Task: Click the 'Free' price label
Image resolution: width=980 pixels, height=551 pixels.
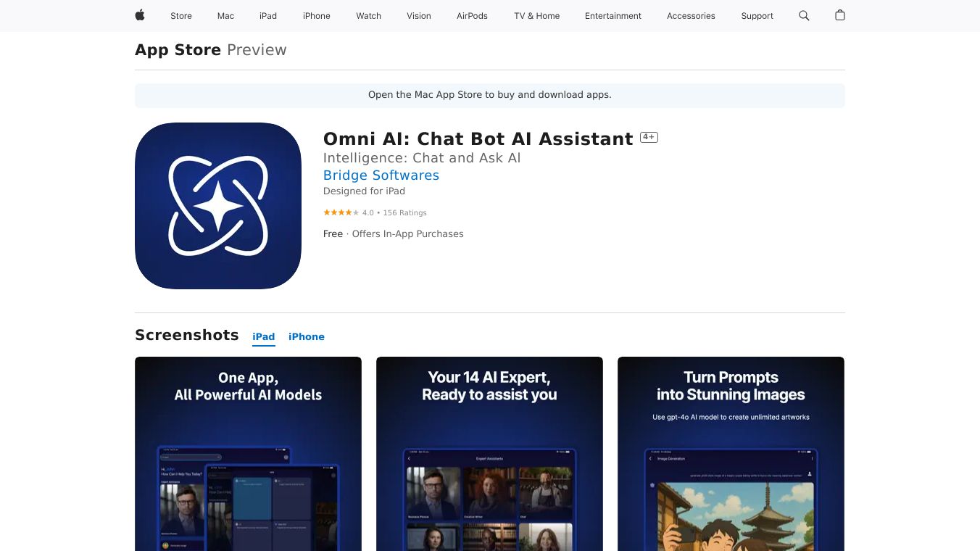Action: pyautogui.click(x=333, y=234)
